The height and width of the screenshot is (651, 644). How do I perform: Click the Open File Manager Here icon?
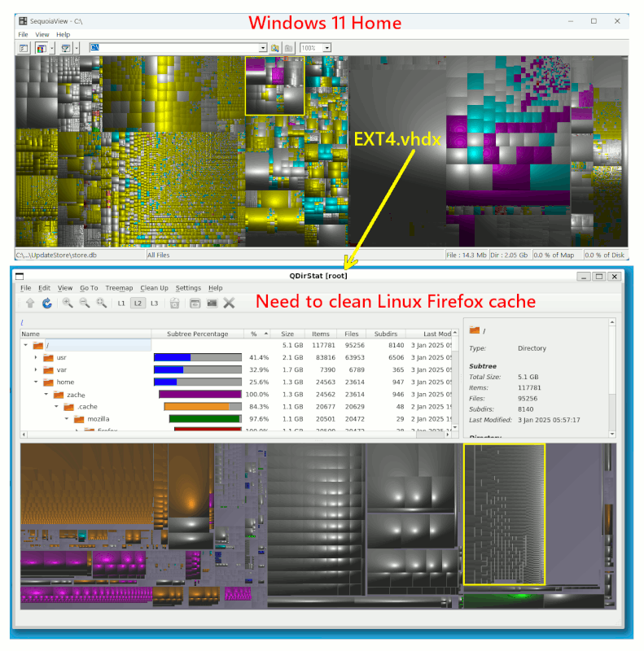[195, 304]
